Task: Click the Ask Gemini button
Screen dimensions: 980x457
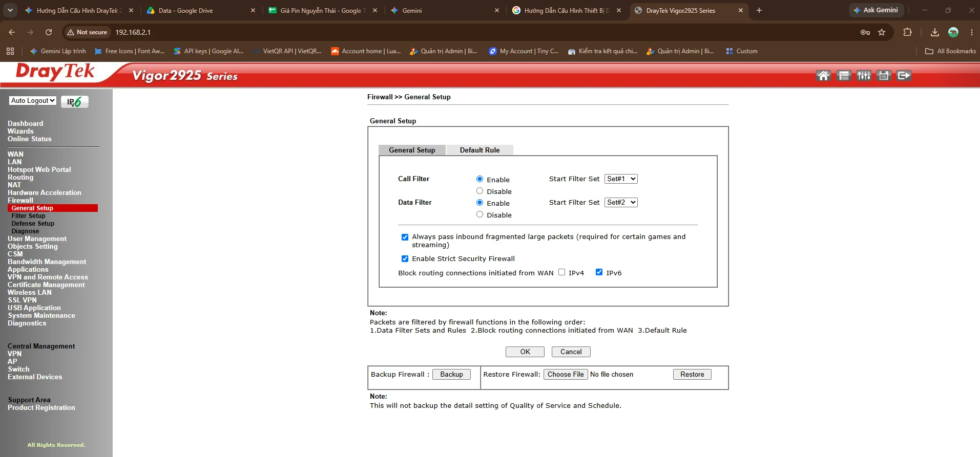Action: point(876,10)
